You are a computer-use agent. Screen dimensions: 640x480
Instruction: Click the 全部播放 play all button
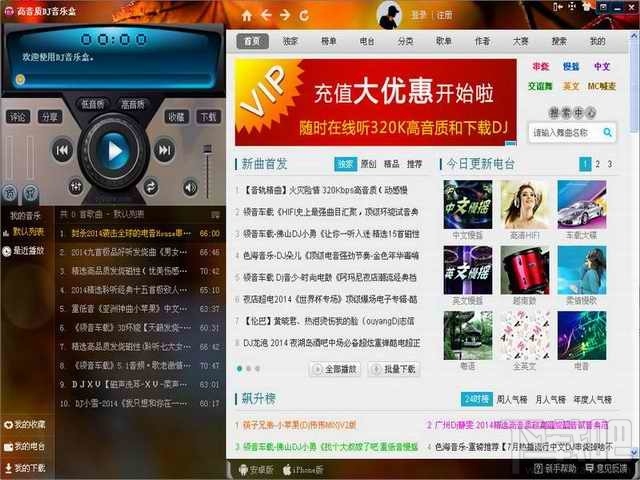tap(335, 369)
